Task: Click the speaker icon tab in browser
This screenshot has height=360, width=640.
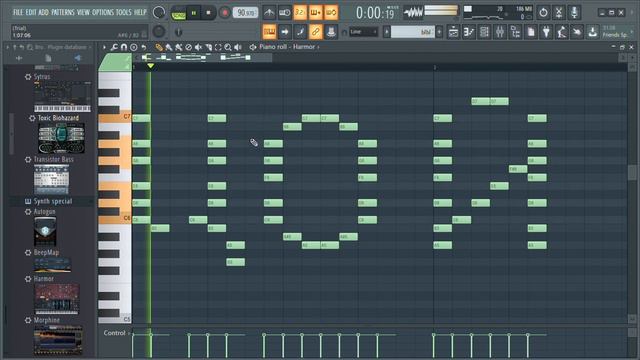Action: (77, 58)
